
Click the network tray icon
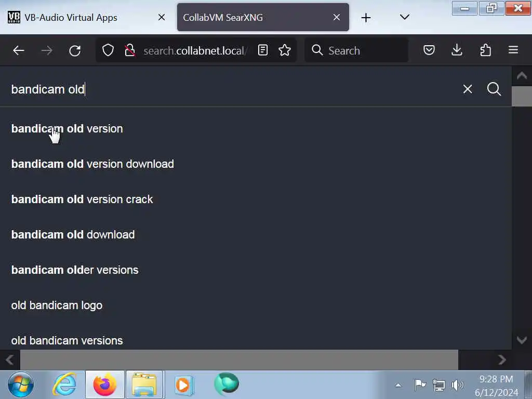click(x=438, y=385)
